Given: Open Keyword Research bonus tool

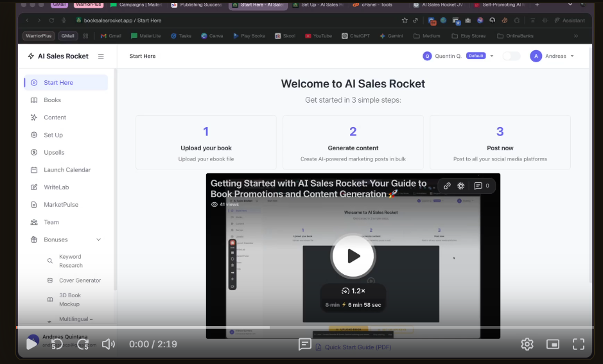Looking at the screenshot, I should coord(71,261).
